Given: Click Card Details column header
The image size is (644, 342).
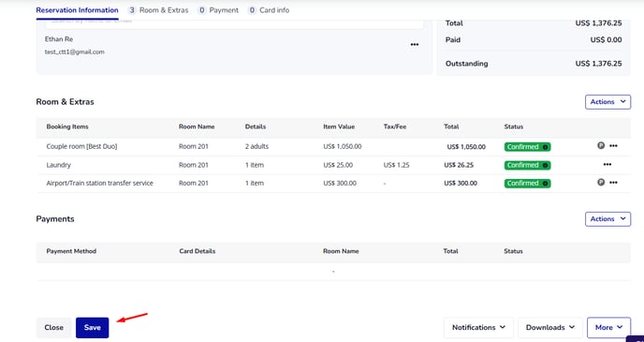Looking at the screenshot, I should click(198, 251).
